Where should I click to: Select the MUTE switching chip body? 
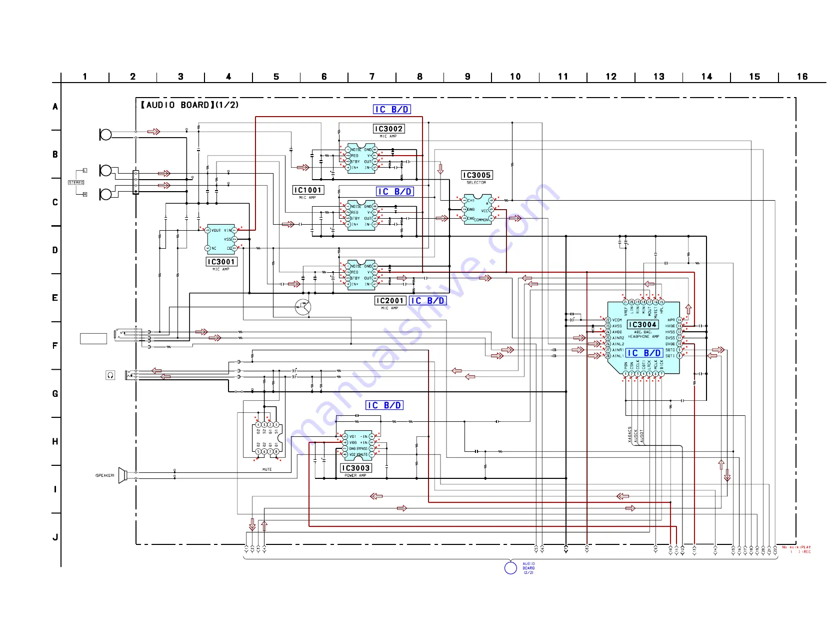coord(267,439)
